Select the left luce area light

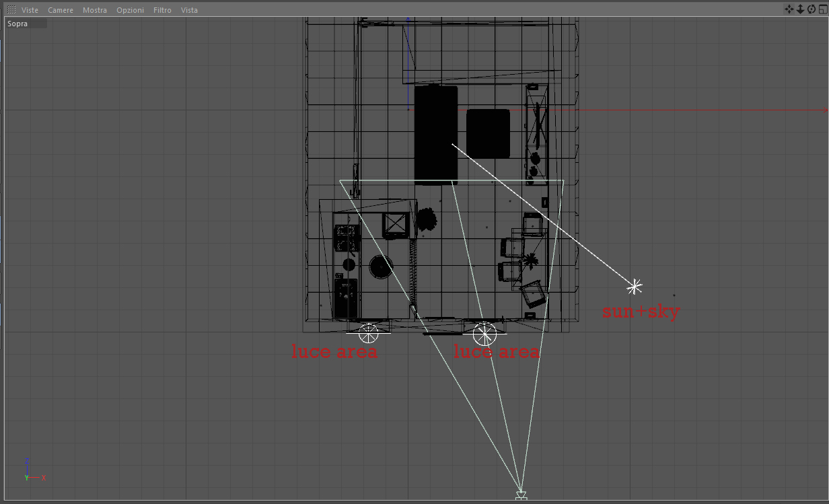[x=368, y=334]
